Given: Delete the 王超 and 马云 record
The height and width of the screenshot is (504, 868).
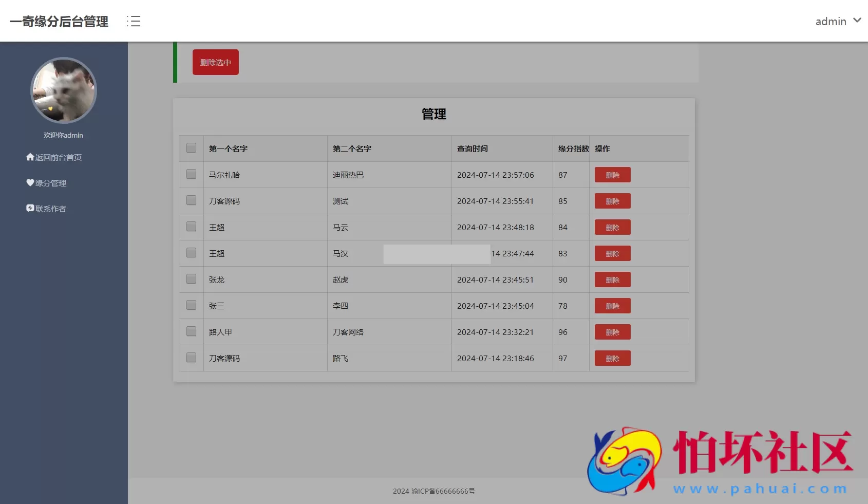Looking at the screenshot, I should 612,227.
